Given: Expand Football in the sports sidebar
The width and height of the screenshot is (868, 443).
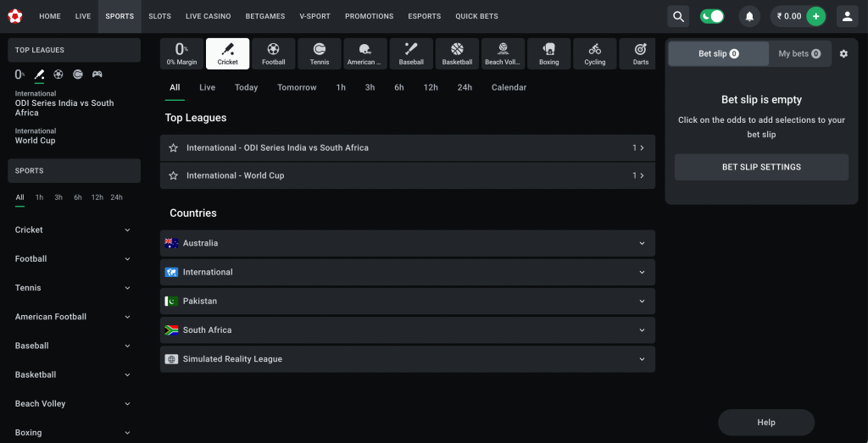Looking at the screenshot, I should point(74,259).
